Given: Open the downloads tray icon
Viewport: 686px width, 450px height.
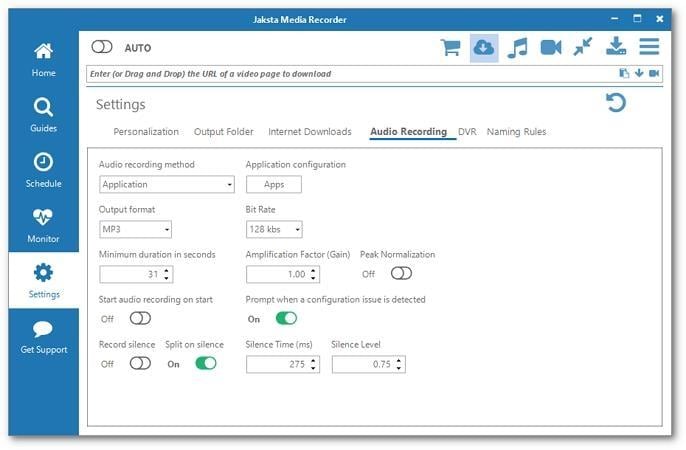Looking at the screenshot, I should 616,46.
